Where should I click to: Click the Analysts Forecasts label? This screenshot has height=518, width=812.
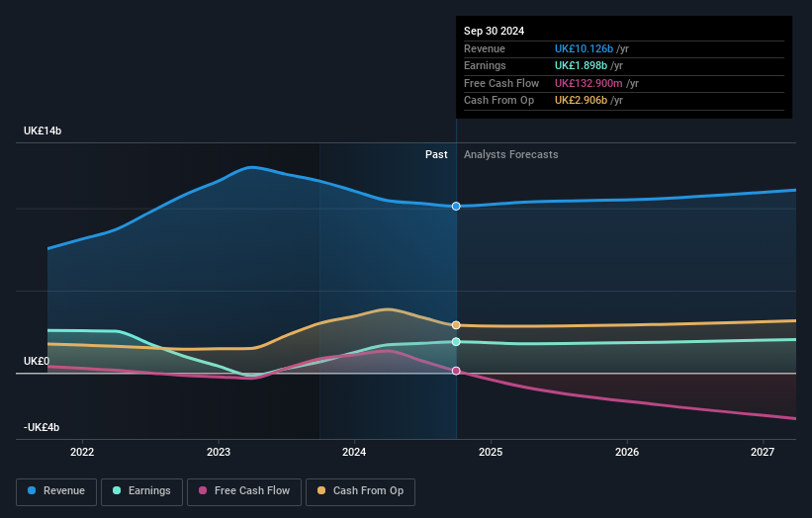pos(511,154)
